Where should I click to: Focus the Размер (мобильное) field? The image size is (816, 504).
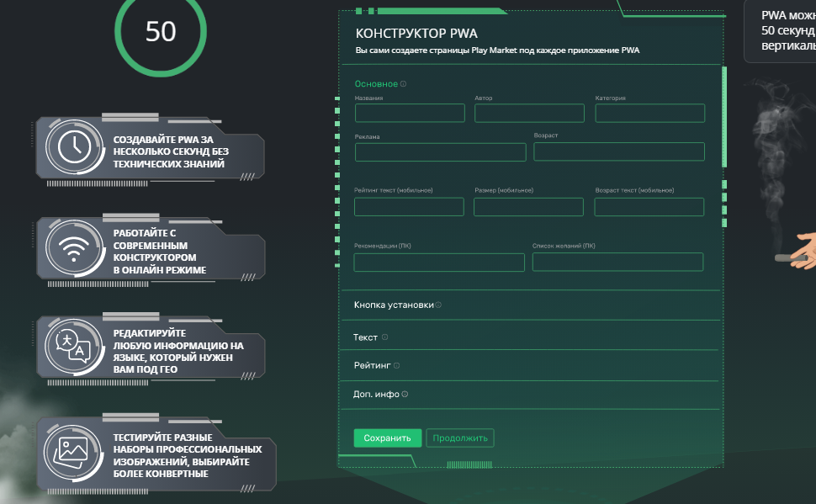[528, 207]
